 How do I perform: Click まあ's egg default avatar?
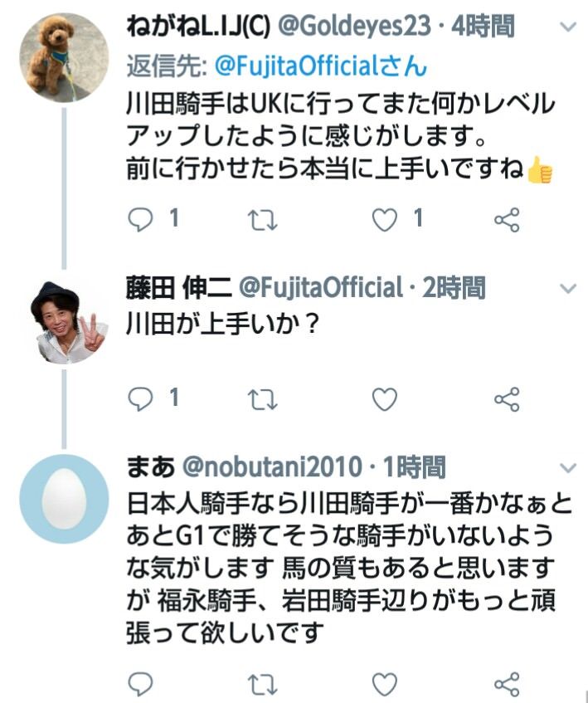coord(63,499)
